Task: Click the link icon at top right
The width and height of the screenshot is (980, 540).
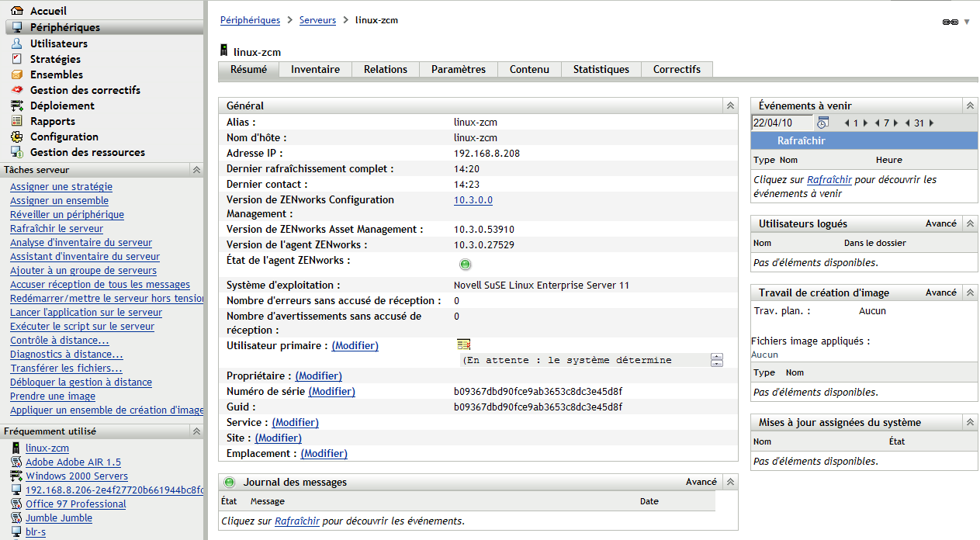Action: [x=950, y=22]
